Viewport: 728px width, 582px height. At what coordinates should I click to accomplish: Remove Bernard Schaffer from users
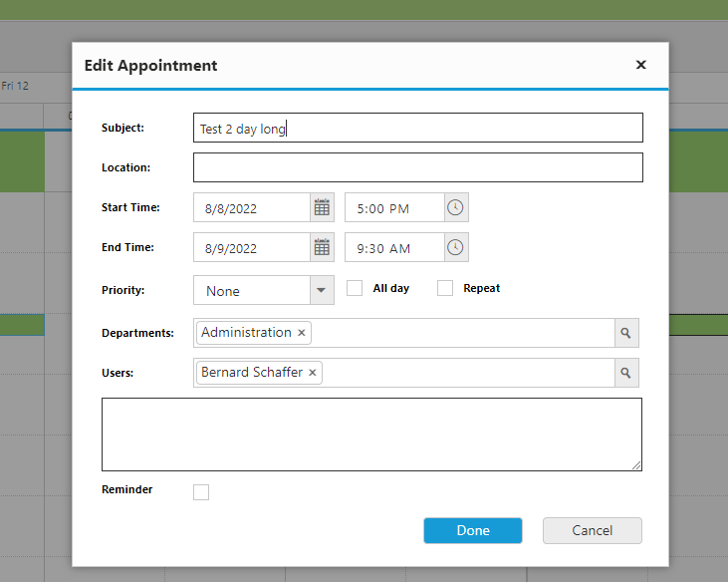[x=313, y=373]
